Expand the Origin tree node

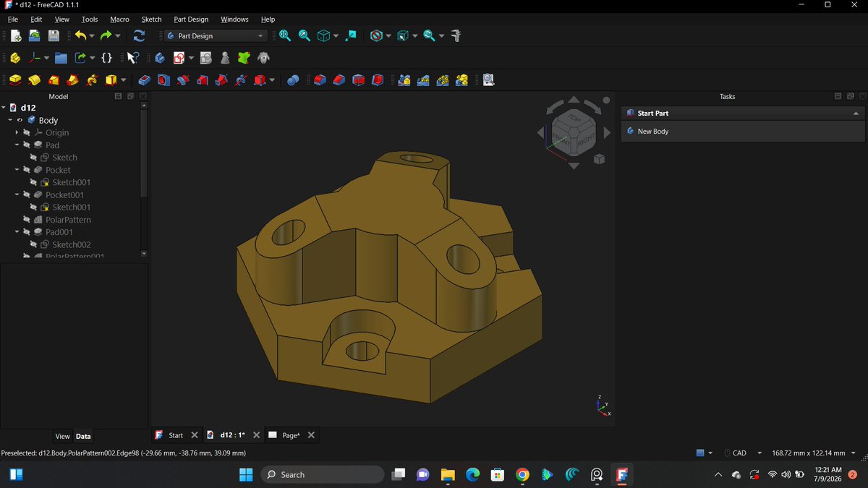click(x=17, y=132)
